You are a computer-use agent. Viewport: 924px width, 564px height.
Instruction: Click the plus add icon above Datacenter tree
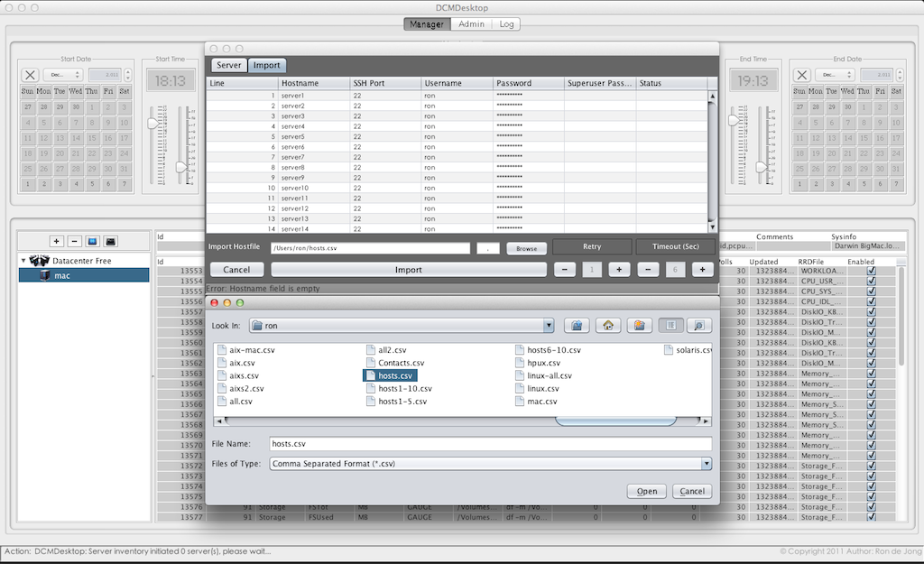(56, 241)
